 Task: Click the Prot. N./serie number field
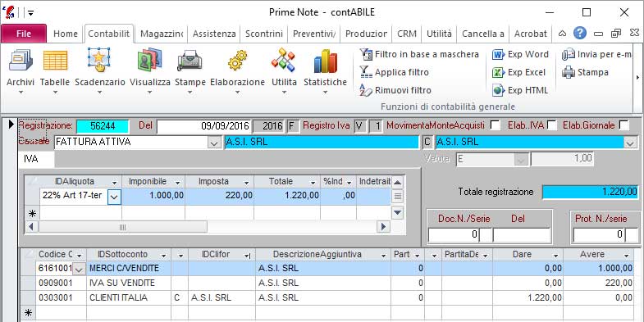599,235
